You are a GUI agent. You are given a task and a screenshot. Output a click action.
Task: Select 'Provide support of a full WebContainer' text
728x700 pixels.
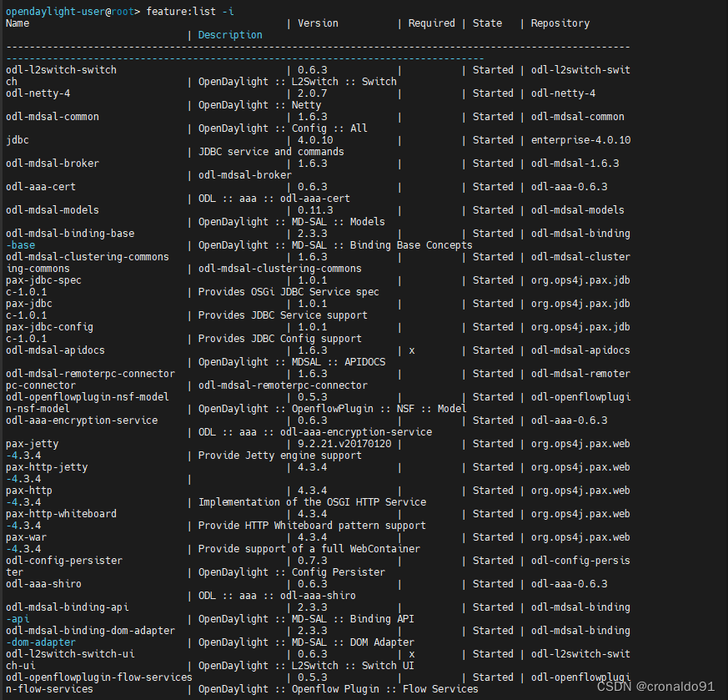point(309,549)
